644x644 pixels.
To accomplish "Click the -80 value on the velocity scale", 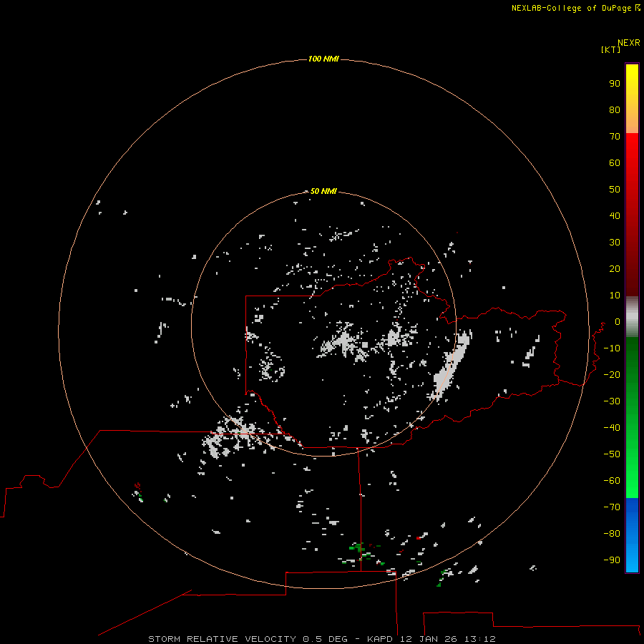I will point(612,534).
